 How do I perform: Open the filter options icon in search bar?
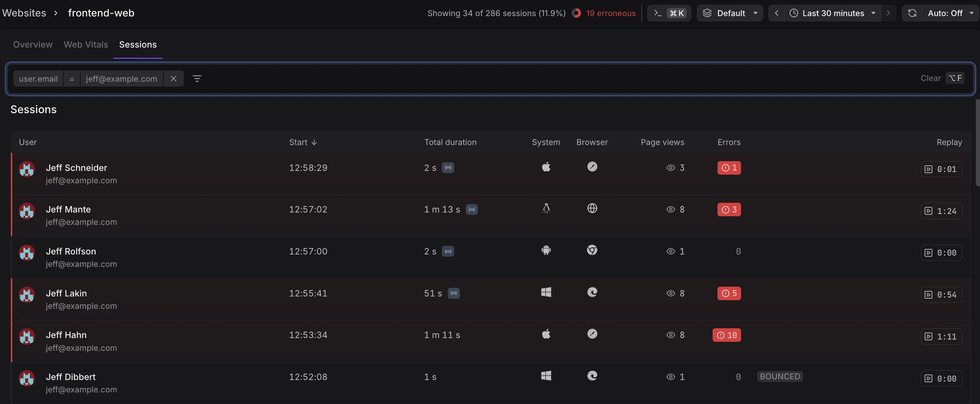[197, 78]
